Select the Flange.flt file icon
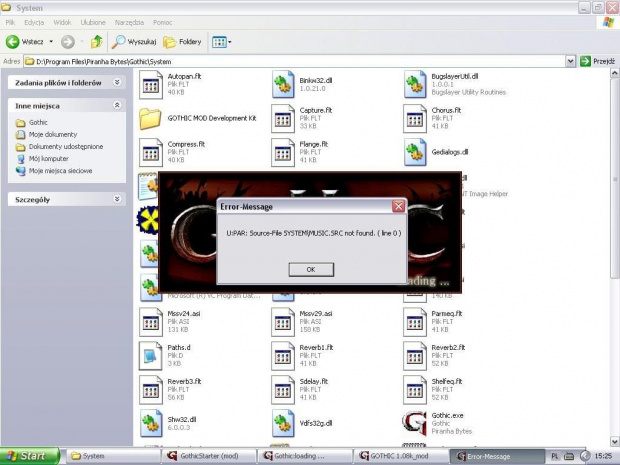This screenshot has height=465, width=620. tap(283, 152)
